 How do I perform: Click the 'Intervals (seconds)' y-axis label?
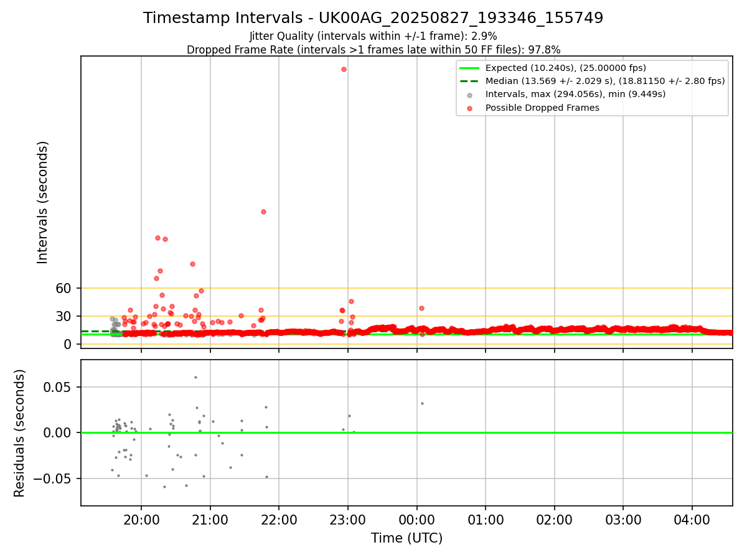click(x=42, y=202)
